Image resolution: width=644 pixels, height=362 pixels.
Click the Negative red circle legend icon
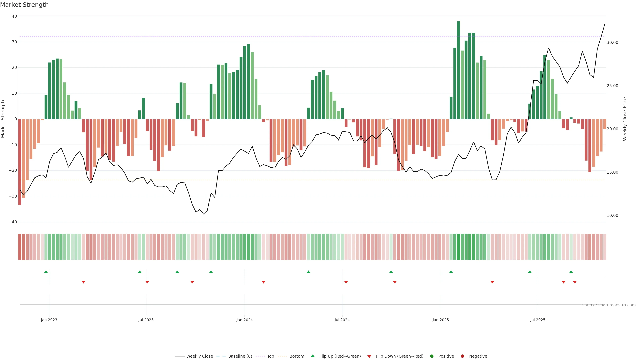(x=462, y=356)
